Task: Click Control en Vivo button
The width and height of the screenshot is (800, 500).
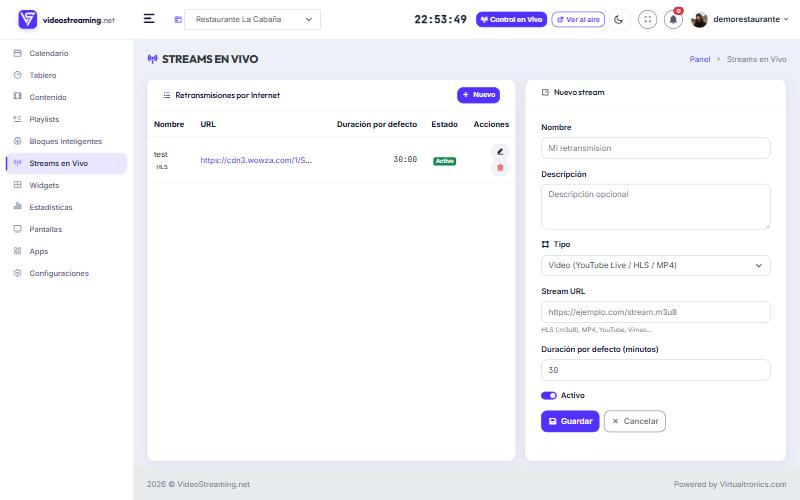Action: [511, 19]
